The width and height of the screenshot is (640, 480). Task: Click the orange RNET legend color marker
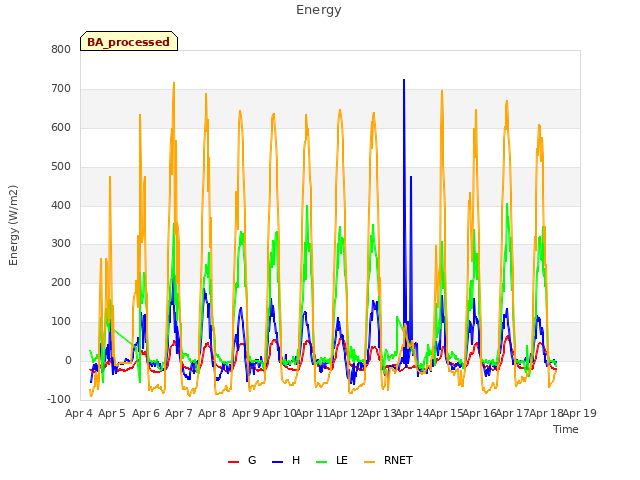[x=369, y=462]
